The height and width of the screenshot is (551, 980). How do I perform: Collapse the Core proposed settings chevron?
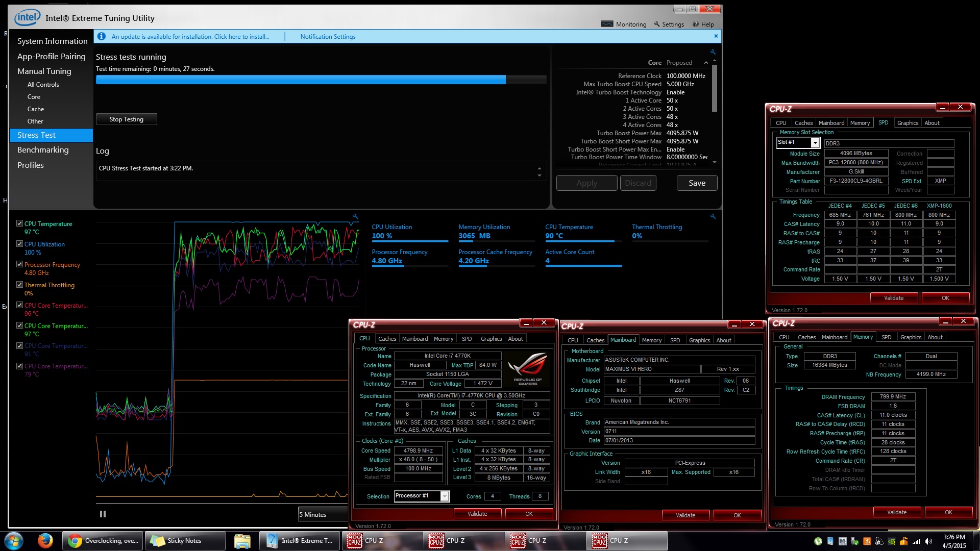click(x=706, y=63)
